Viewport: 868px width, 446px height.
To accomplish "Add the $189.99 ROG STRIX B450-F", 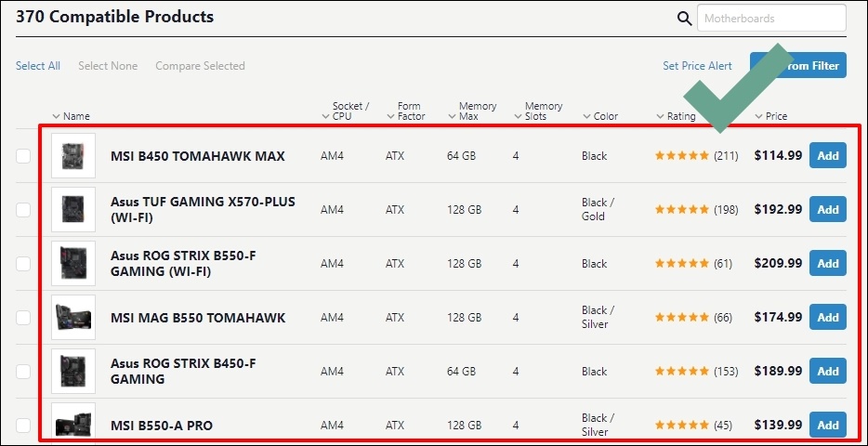I will (x=828, y=371).
